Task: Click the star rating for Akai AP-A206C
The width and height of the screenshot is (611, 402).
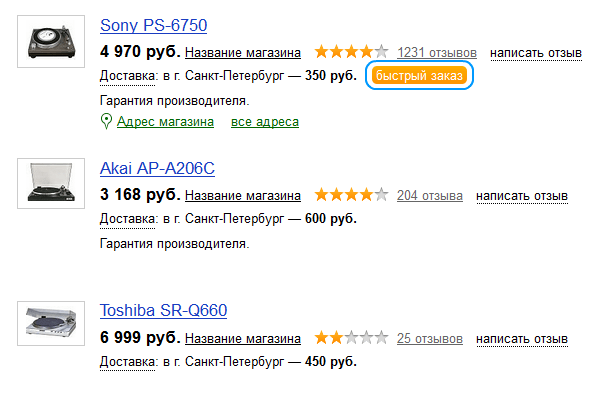Action: pos(350,195)
